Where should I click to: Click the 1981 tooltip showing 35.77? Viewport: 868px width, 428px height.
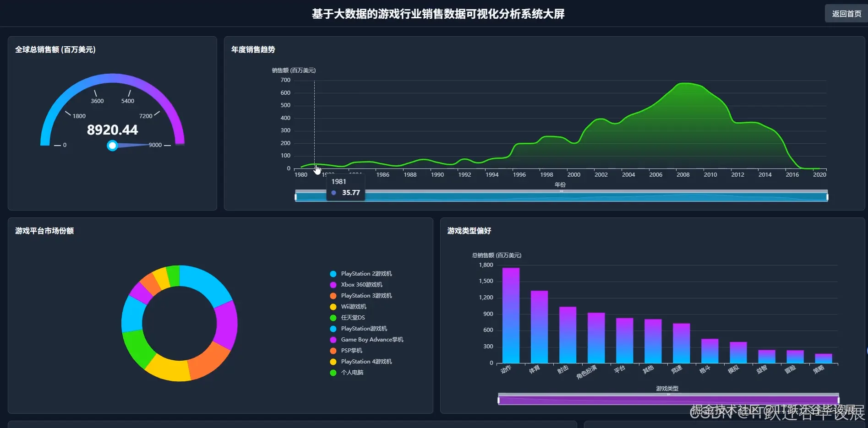coord(345,187)
